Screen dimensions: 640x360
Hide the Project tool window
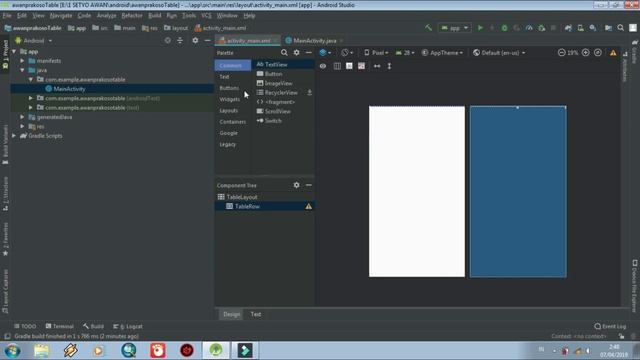tap(207, 40)
